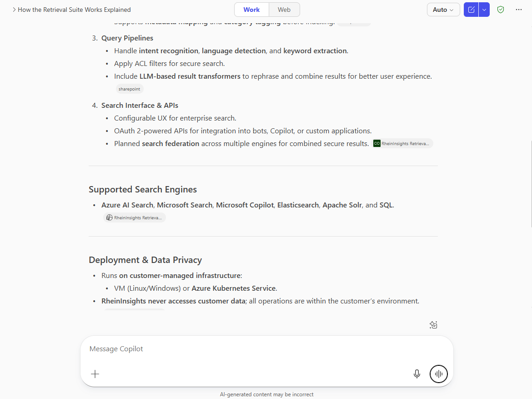The image size is (532, 399).
Task: Expand the chevron next to the new chat button
Action: (x=484, y=9)
